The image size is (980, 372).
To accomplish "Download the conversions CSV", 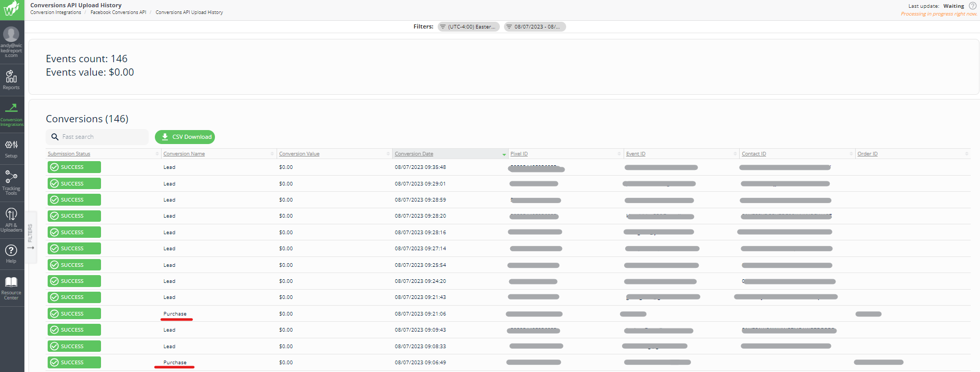I will 185,137.
